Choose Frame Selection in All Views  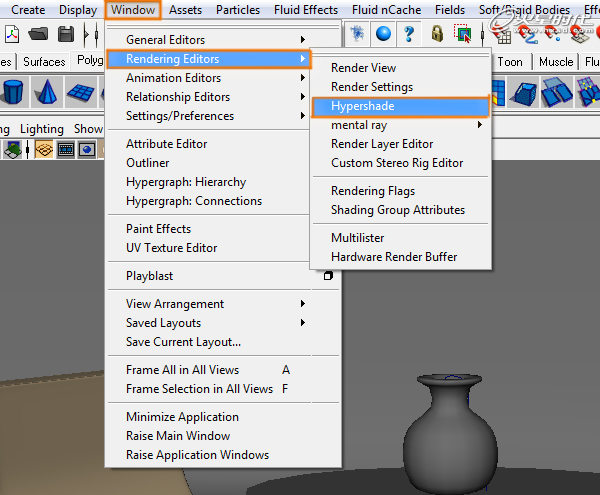(224, 389)
